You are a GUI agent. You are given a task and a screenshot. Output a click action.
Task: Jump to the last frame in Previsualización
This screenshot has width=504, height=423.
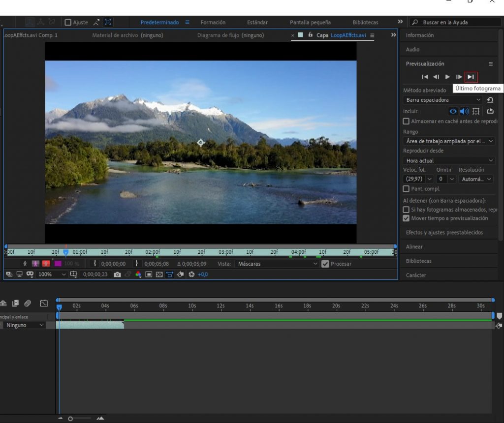click(x=471, y=77)
